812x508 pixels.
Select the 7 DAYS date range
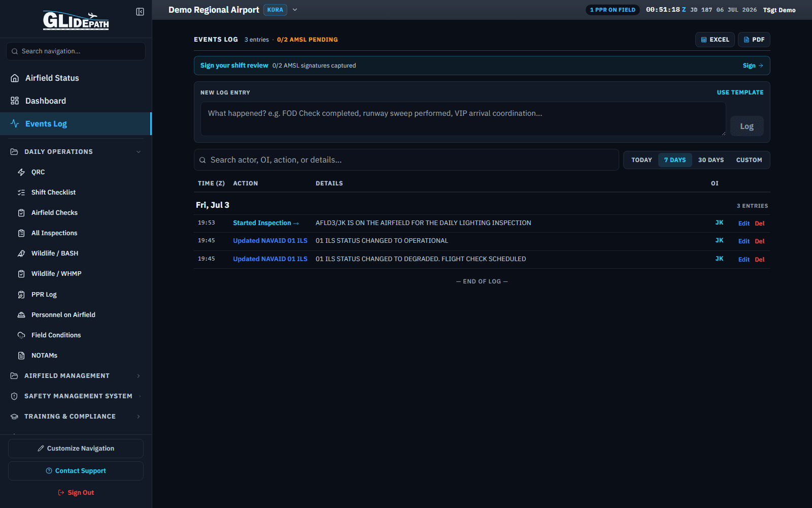click(675, 160)
